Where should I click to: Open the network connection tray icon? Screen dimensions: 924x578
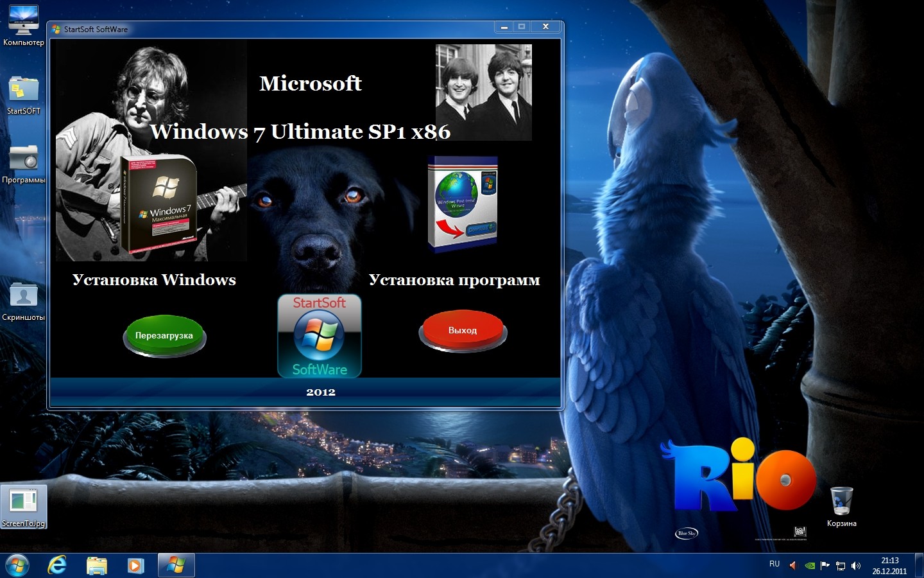[x=841, y=566]
